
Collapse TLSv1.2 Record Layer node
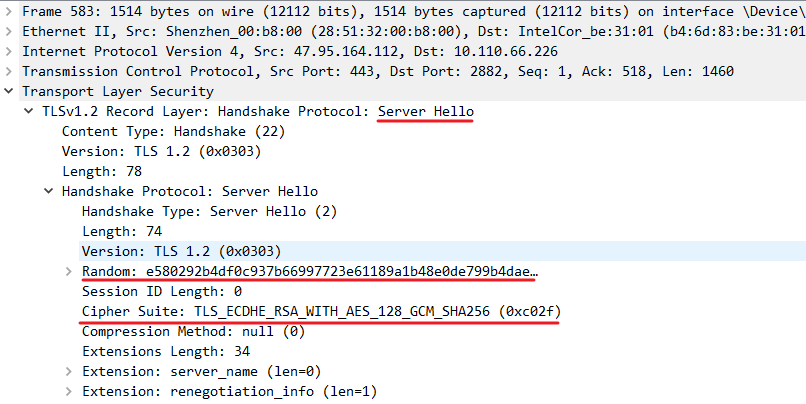pyautogui.click(x=29, y=111)
